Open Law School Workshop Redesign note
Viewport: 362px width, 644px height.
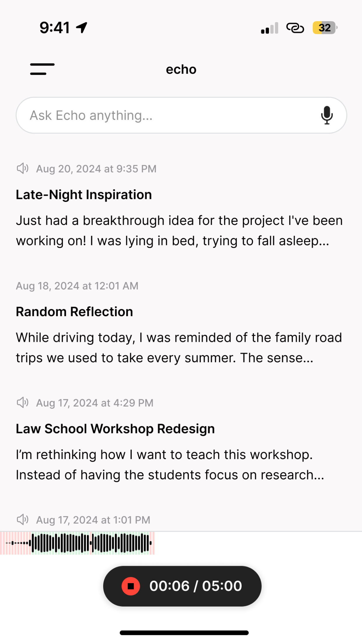pos(115,429)
